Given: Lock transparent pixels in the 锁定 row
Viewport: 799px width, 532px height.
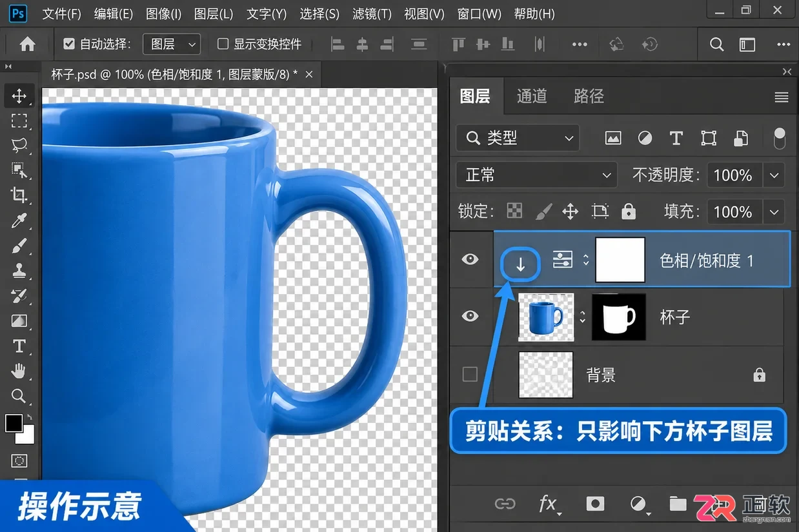Looking at the screenshot, I should click(514, 211).
